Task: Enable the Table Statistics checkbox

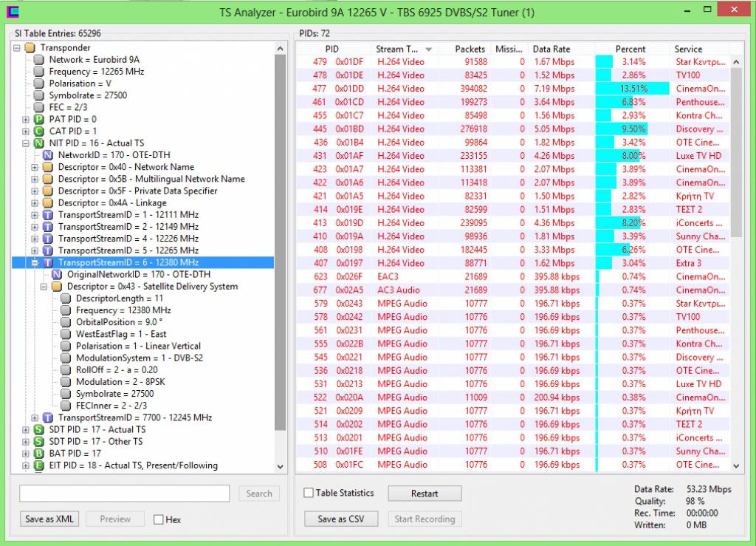Action: (309, 493)
